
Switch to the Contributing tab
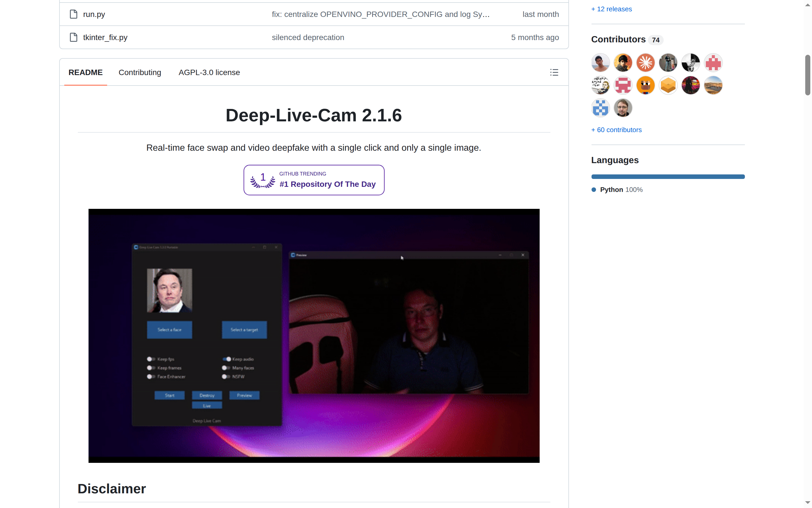click(x=140, y=72)
